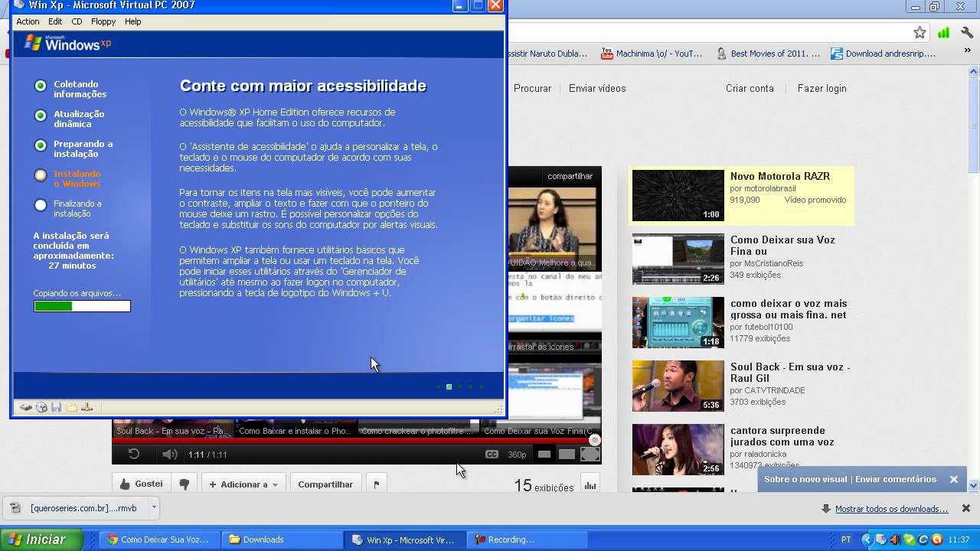Open the 'como deixar o voz mais grossa' thumbnail

point(678,322)
